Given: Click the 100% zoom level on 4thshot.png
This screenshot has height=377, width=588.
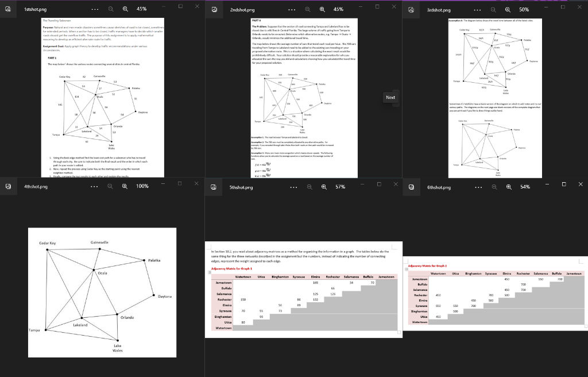Looking at the screenshot, I should (x=142, y=187).
